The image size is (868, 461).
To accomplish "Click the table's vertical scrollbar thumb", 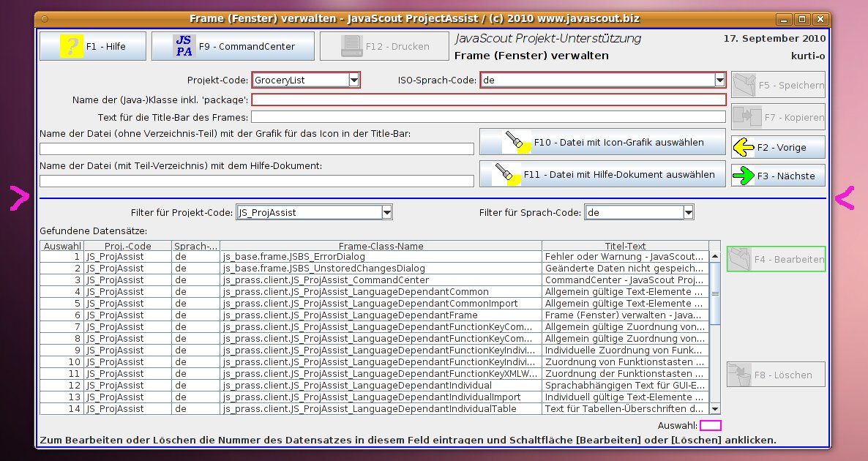I will (x=715, y=293).
